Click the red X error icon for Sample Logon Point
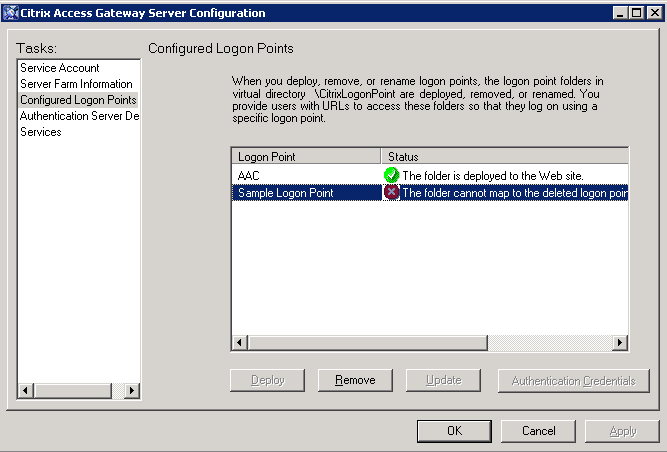 pyautogui.click(x=391, y=192)
